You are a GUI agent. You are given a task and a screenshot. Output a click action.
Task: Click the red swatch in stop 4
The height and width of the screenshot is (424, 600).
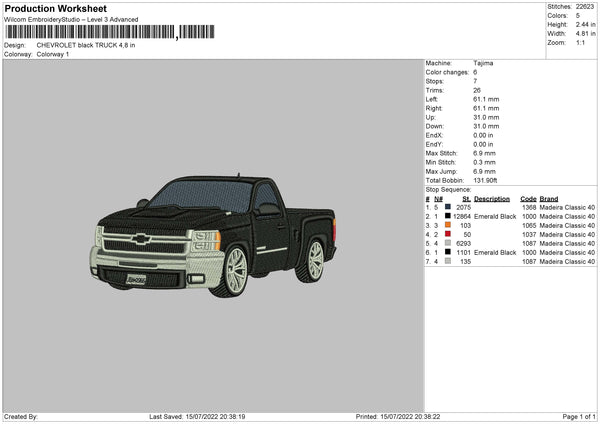(x=448, y=234)
